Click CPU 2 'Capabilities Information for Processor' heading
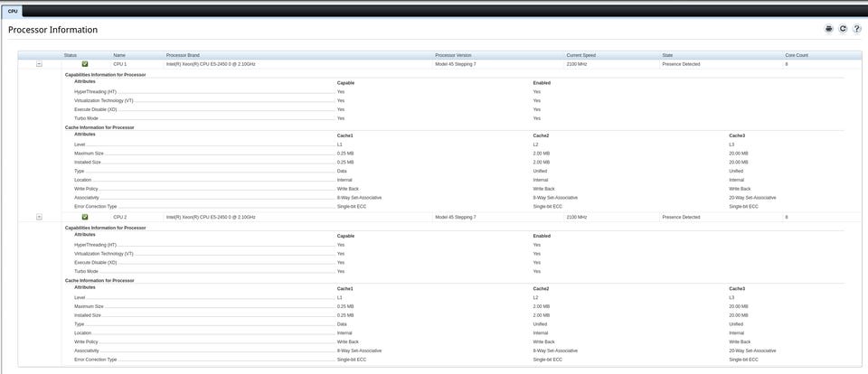Viewport: 868px width, 374px height. [x=105, y=228]
